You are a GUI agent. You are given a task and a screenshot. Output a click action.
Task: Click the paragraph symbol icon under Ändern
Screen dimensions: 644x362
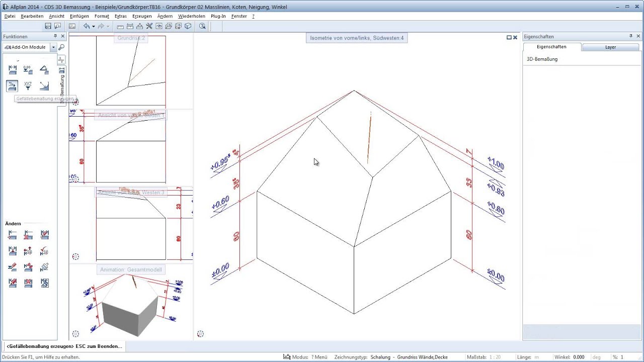pos(44,283)
